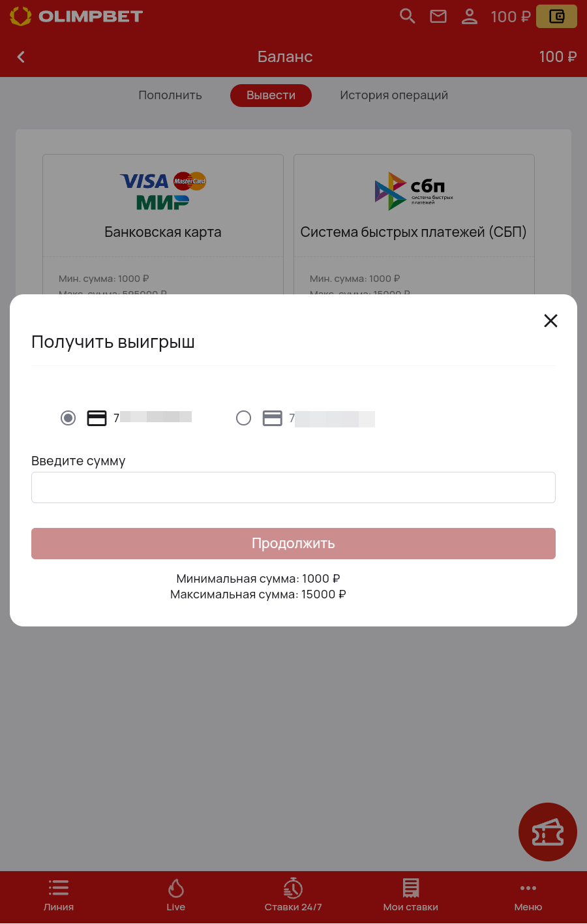
Task: Click the yellow wallet icon button
Action: tap(556, 16)
